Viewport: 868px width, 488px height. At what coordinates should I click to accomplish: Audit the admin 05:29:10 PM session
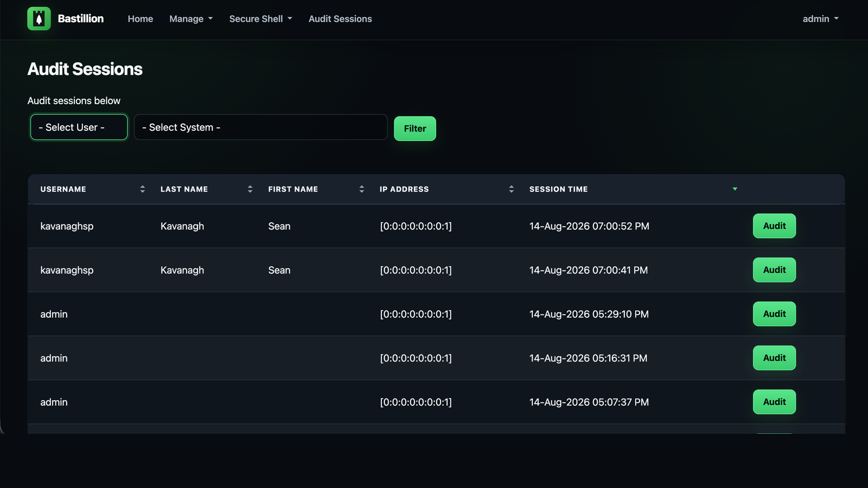pyautogui.click(x=774, y=314)
